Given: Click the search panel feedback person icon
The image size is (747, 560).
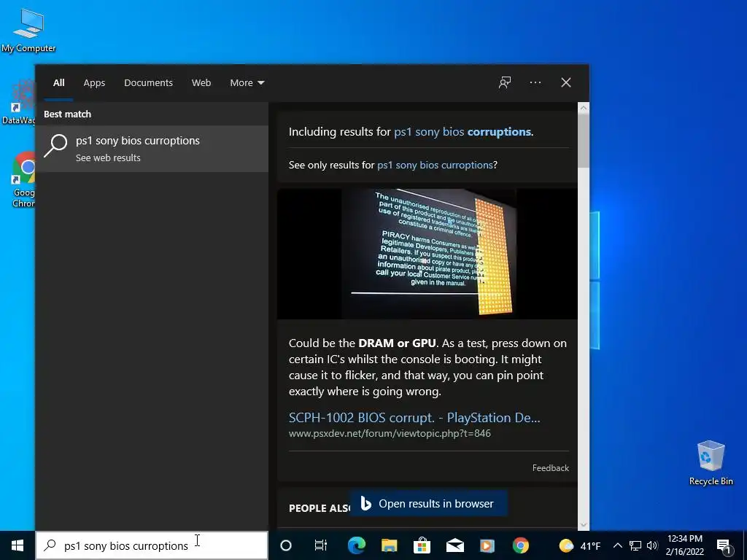Looking at the screenshot, I should [505, 82].
